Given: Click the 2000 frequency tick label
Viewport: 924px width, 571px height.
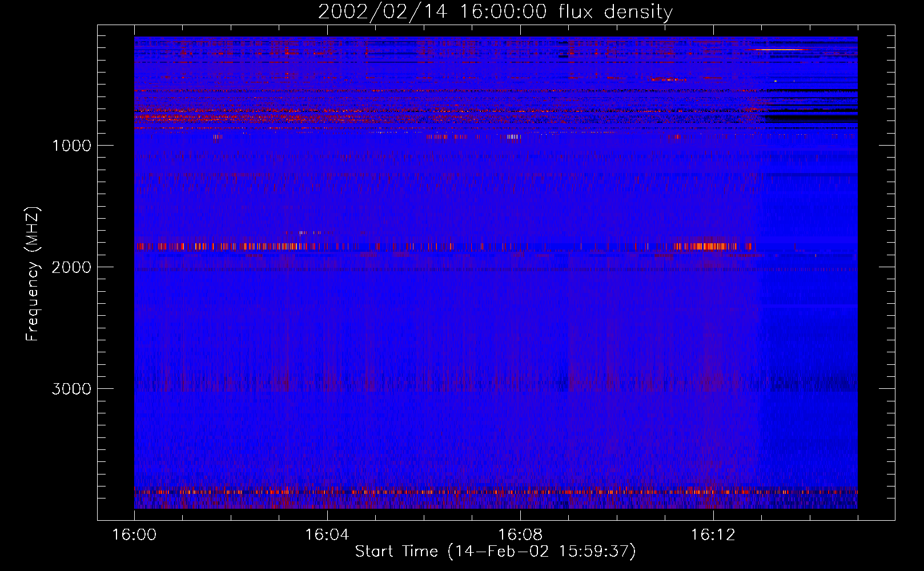Looking at the screenshot, I should [71, 267].
